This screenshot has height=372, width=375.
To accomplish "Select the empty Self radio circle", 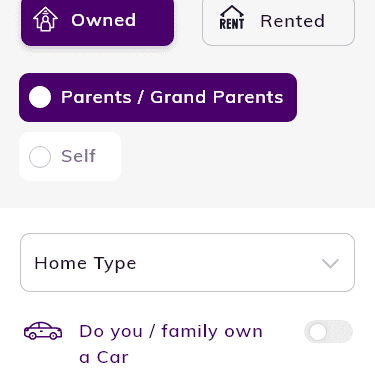I will click(40, 157).
